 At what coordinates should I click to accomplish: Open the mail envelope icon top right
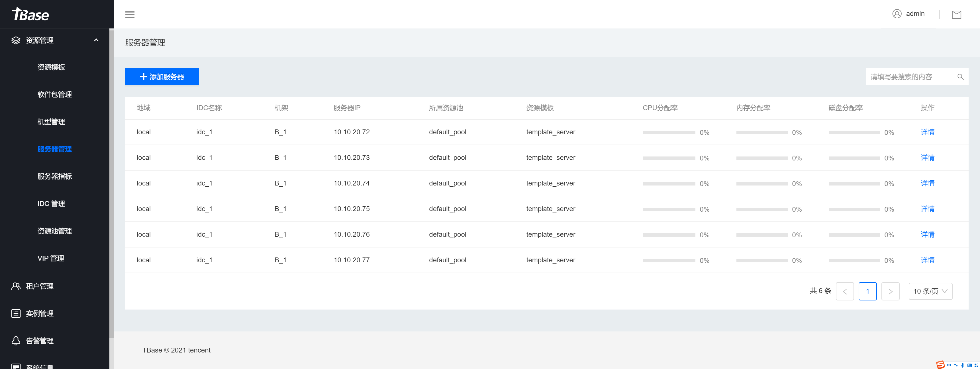(957, 15)
